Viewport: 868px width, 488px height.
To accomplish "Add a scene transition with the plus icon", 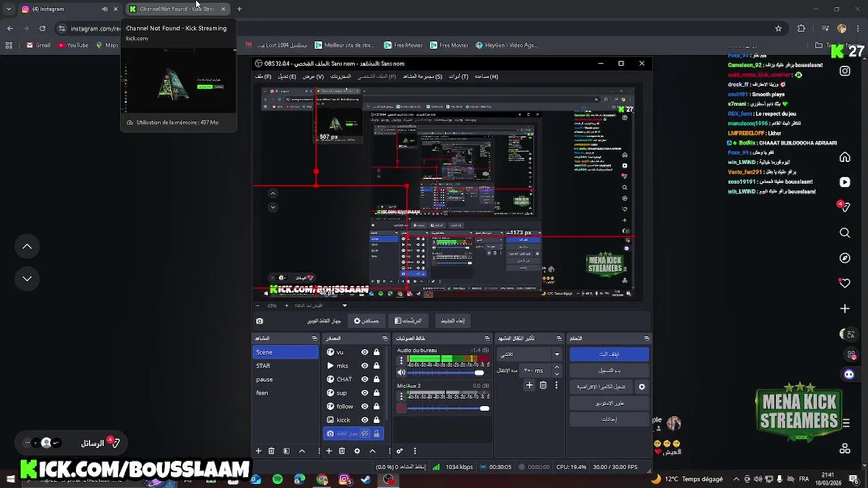I will [529, 385].
